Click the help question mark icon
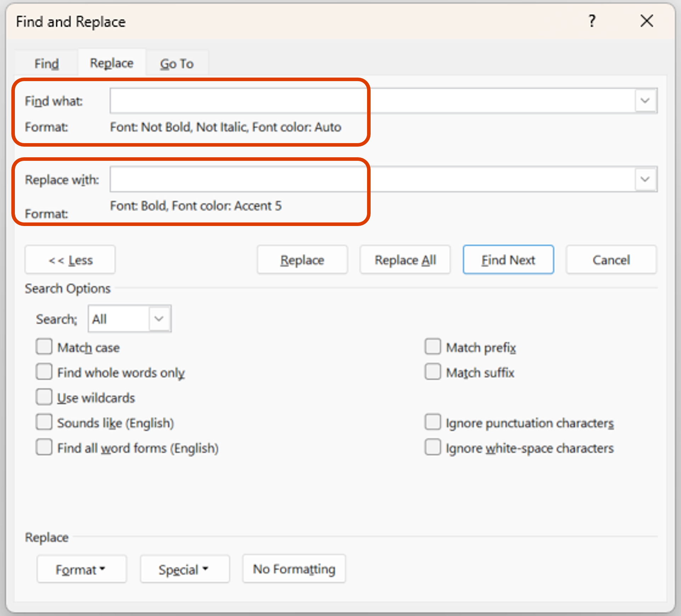The width and height of the screenshot is (681, 616). tap(592, 21)
